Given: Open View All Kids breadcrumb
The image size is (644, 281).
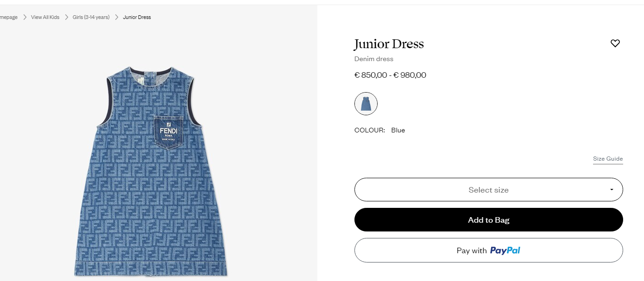Looking at the screenshot, I should pyautogui.click(x=45, y=17).
